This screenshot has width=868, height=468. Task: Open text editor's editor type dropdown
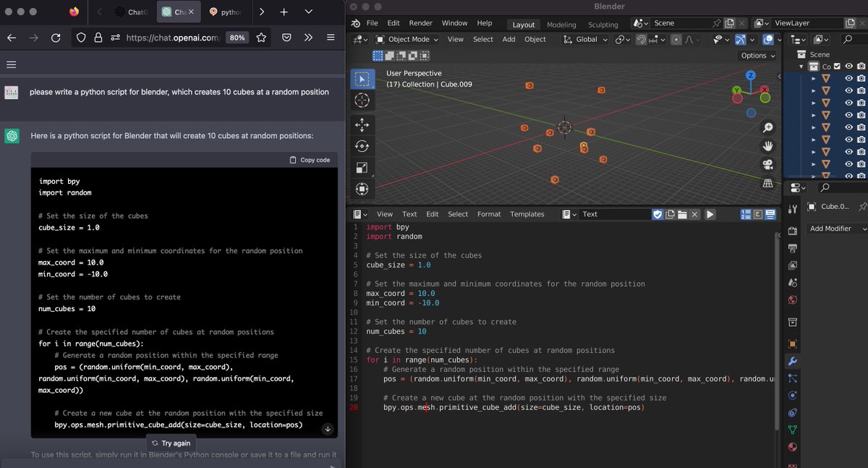tap(360, 214)
